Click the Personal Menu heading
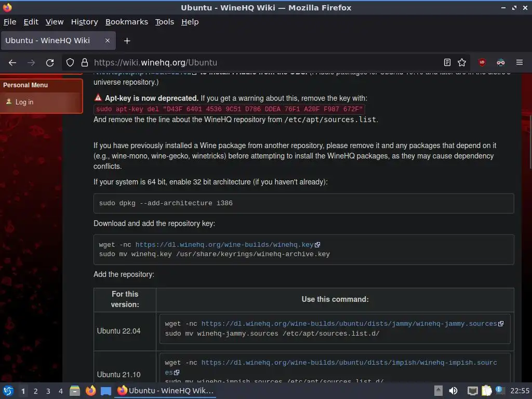The height and width of the screenshot is (399, 532). point(25,85)
